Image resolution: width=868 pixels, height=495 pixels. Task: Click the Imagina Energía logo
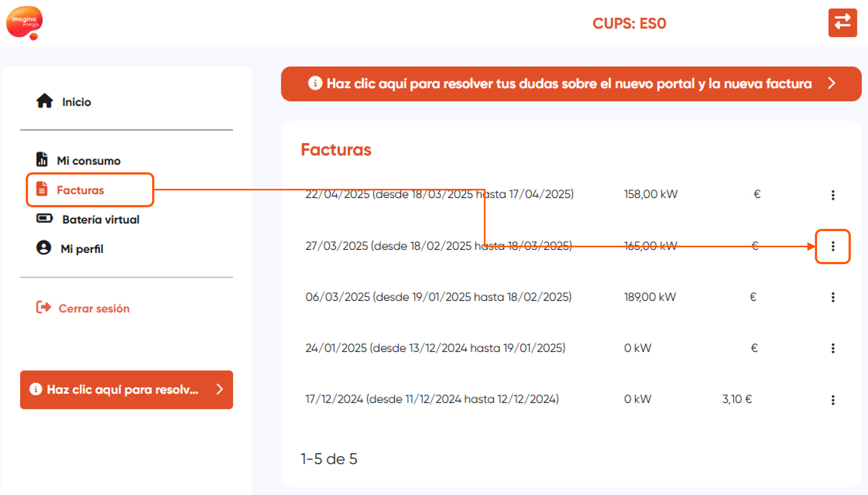tap(24, 23)
